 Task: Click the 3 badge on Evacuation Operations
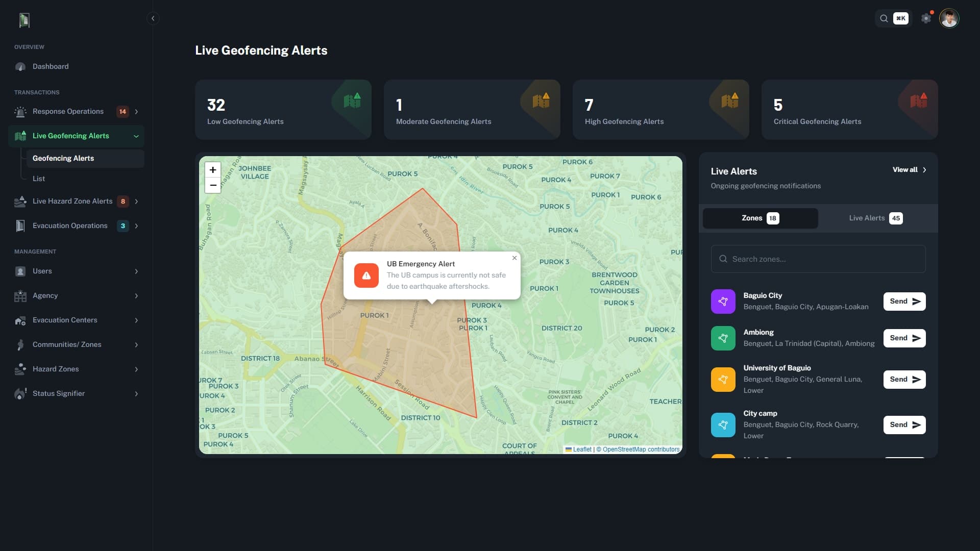[x=122, y=226]
